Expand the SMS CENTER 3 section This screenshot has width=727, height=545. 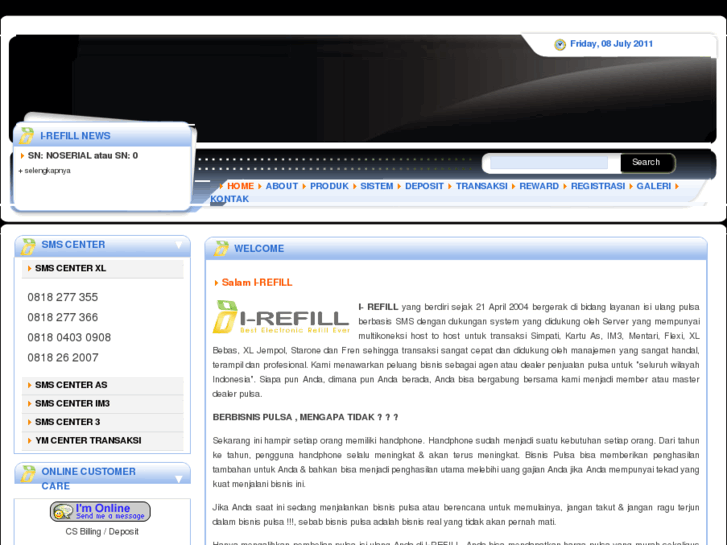coord(102,422)
